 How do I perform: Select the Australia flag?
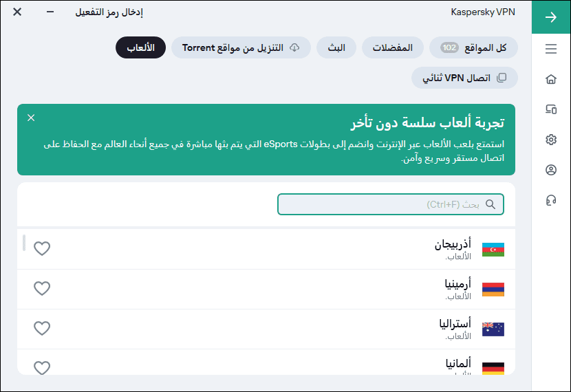[x=493, y=329]
